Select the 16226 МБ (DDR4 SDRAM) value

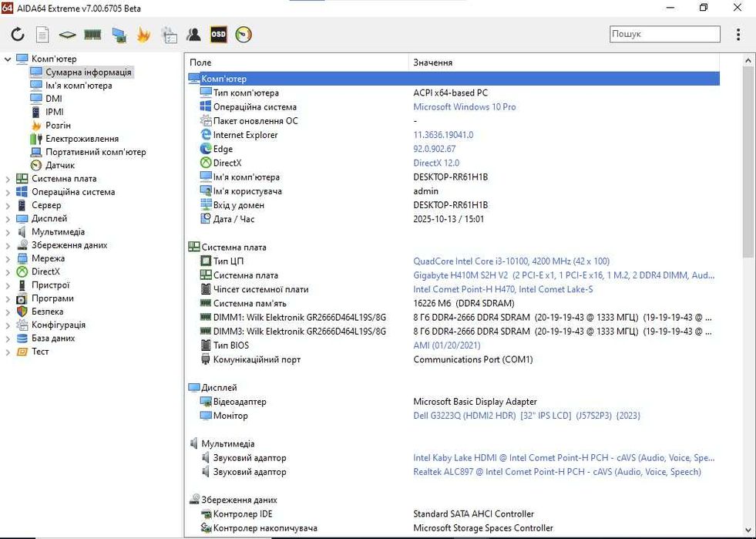coord(463,304)
